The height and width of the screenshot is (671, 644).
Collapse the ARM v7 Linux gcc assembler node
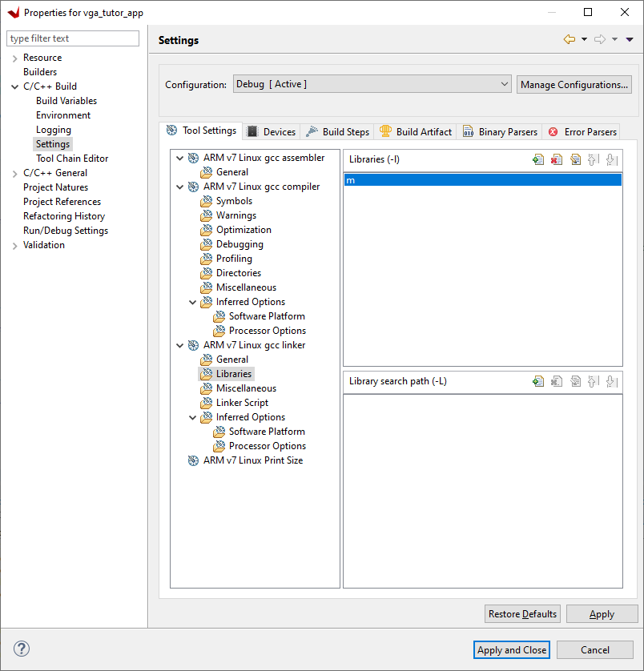[180, 159]
